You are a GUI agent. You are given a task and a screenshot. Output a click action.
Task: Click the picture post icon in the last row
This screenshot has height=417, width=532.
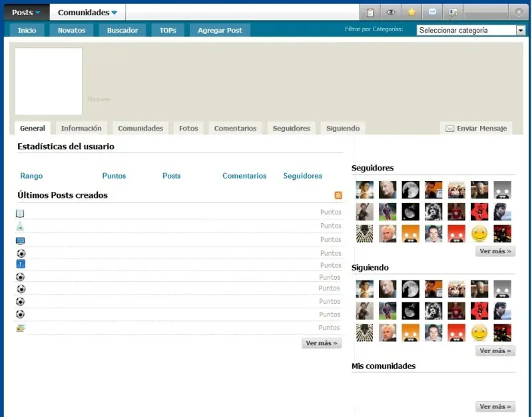point(21,328)
